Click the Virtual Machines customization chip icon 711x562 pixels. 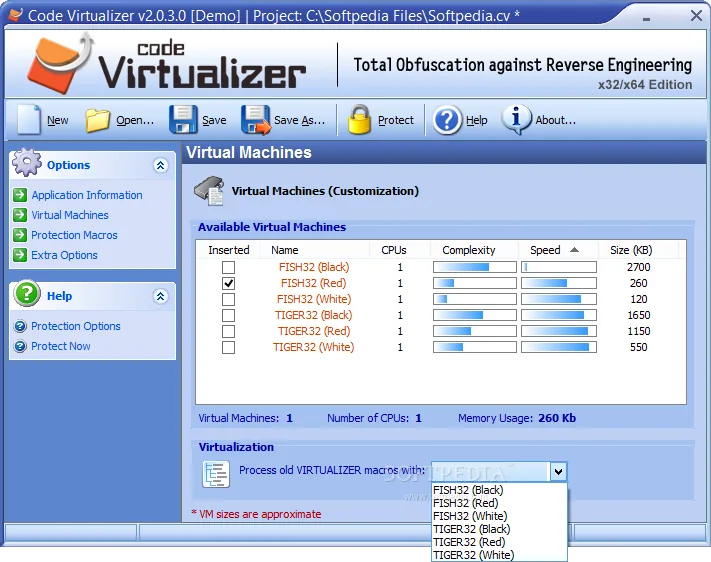point(209,191)
